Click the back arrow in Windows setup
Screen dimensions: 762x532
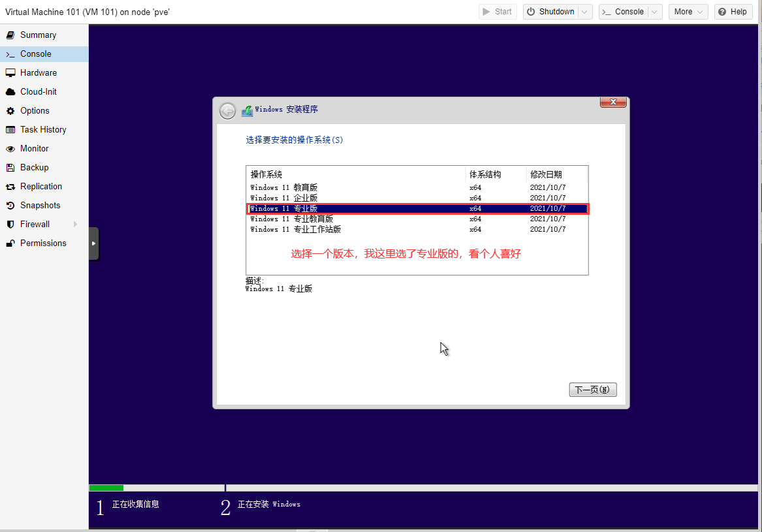coord(227,111)
